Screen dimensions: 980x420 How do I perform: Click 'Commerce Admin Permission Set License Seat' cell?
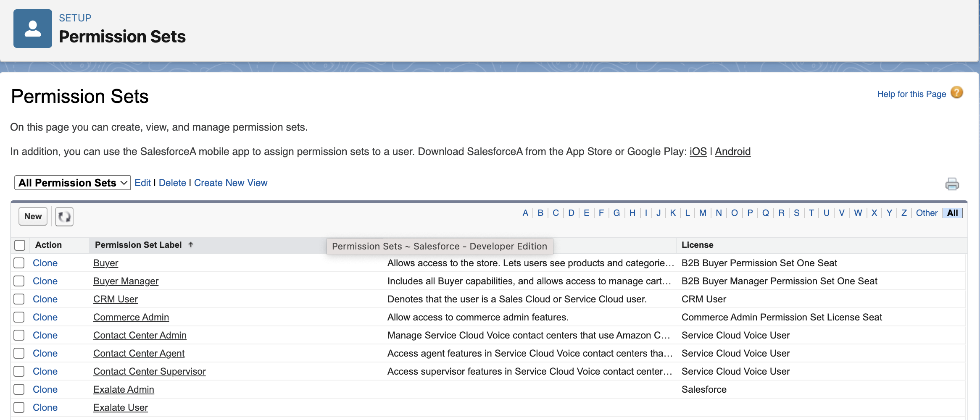point(782,317)
